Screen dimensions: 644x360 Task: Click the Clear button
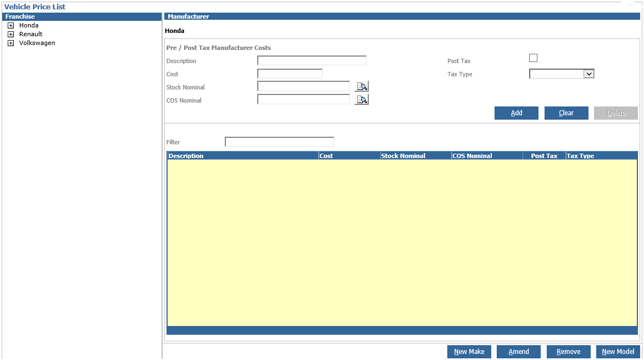pyautogui.click(x=567, y=113)
